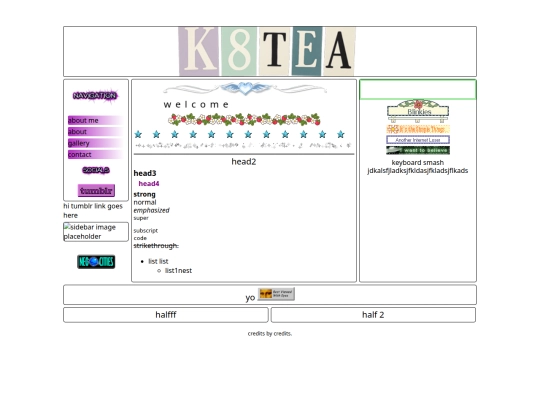Image resolution: width=540 pixels, height=405 pixels.
Task: Click the 'keyboard smash' text
Action: [x=418, y=163]
